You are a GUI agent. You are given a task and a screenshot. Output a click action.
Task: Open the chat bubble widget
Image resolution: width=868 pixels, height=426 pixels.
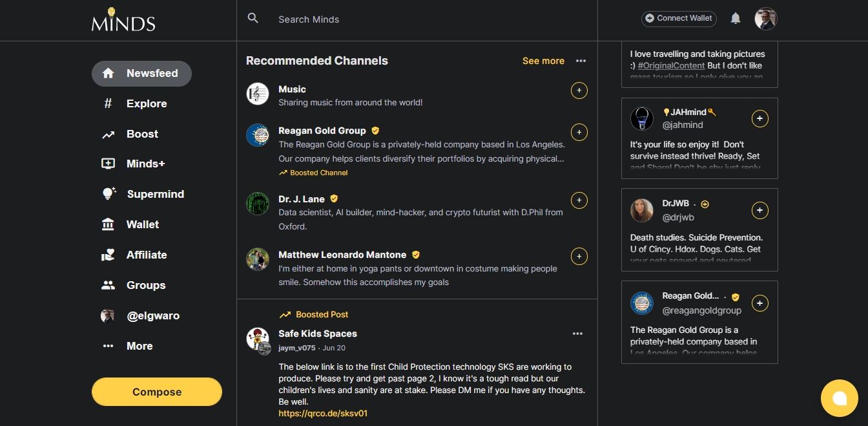point(839,398)
